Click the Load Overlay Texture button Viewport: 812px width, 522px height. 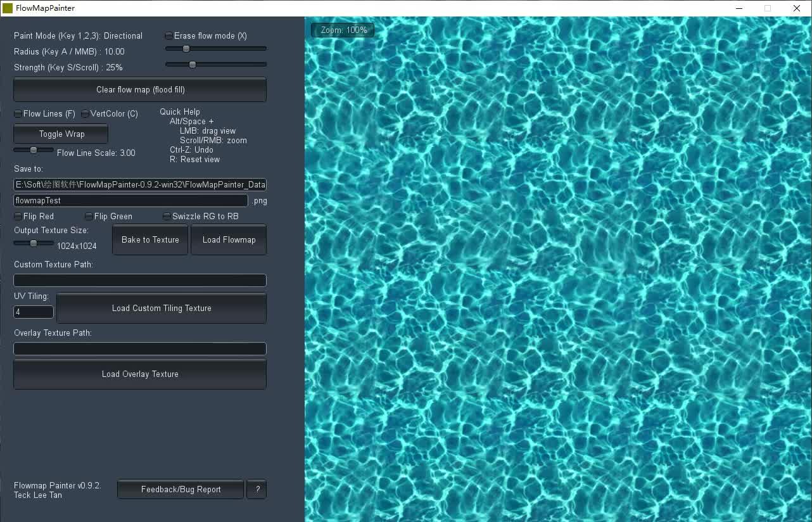(x=140, y=374)
